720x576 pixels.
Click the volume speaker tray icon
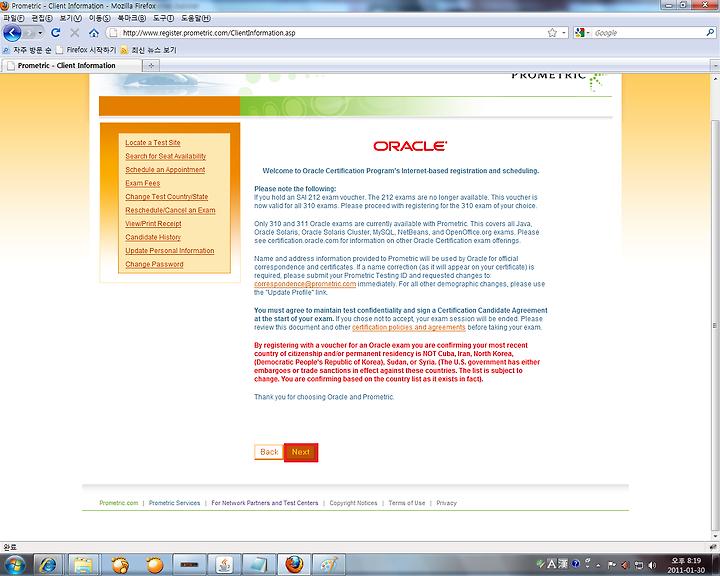pos(651,565)
